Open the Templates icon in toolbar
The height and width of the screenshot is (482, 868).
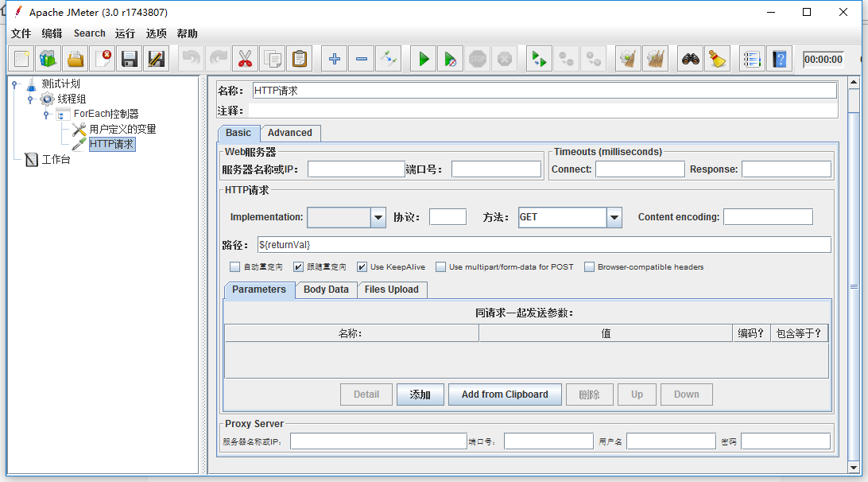coord(48,59)
